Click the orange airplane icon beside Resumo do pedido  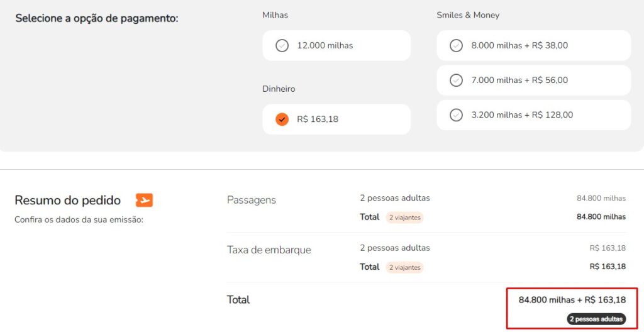click(144, 201)
